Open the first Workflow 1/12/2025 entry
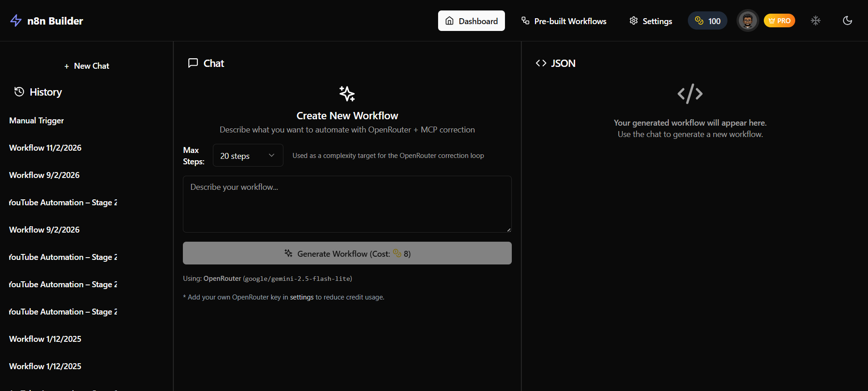 [x=45, y=339]
